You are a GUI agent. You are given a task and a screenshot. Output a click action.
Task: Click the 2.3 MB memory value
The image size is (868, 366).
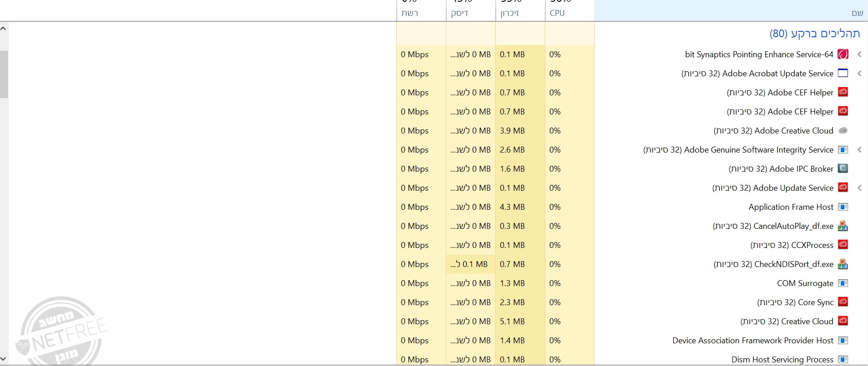tap(512, 302)
